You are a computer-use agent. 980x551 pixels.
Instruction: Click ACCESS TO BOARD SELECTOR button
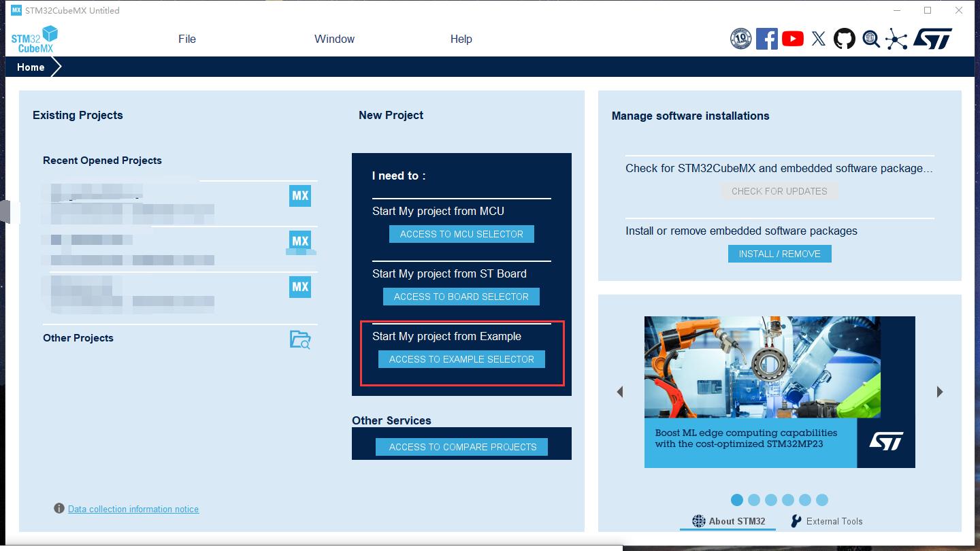pyautogui.click(x=461, y=297)
